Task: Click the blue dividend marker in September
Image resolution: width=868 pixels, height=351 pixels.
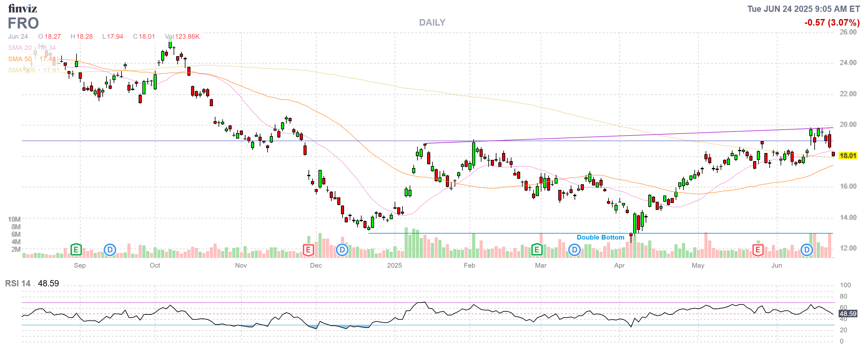Action: [110, 250]
